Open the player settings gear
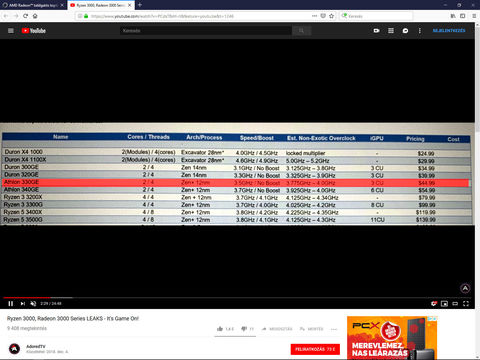 434,304
